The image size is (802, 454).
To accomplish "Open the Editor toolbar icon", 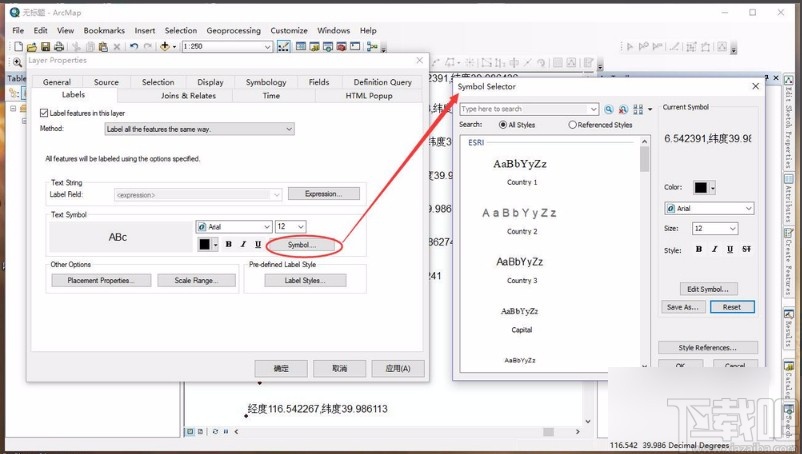I will point(283,47).
